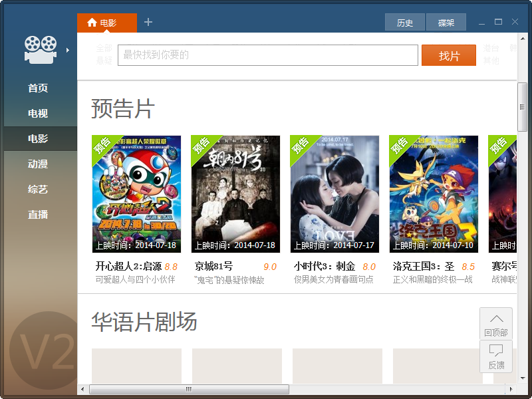Click the horizontal scrollbar thumb
This screenshot has width=532, height=399.
pyautogui.click(x=189, y=389)
